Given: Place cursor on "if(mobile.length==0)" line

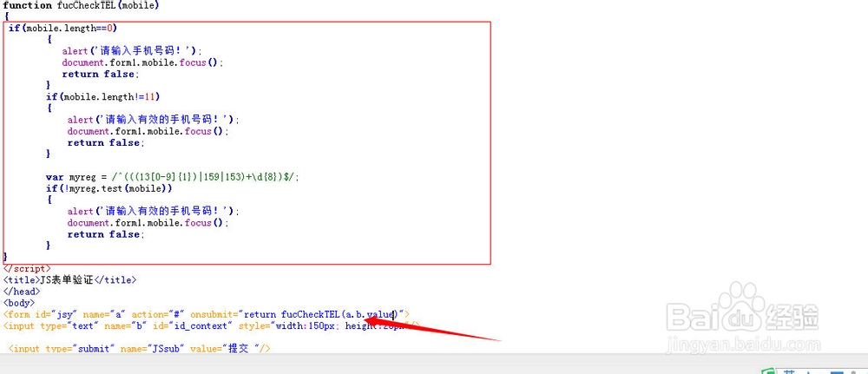Looking at the screenshot, I should tap(62, 28).
